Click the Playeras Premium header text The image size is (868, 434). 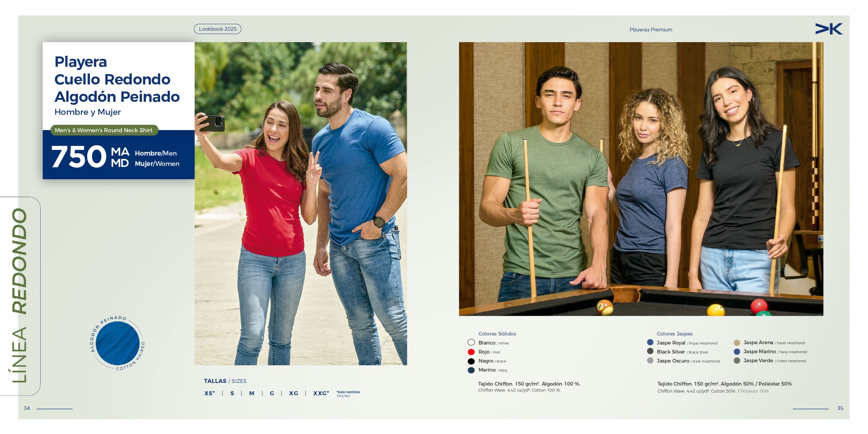click(650, 30)
